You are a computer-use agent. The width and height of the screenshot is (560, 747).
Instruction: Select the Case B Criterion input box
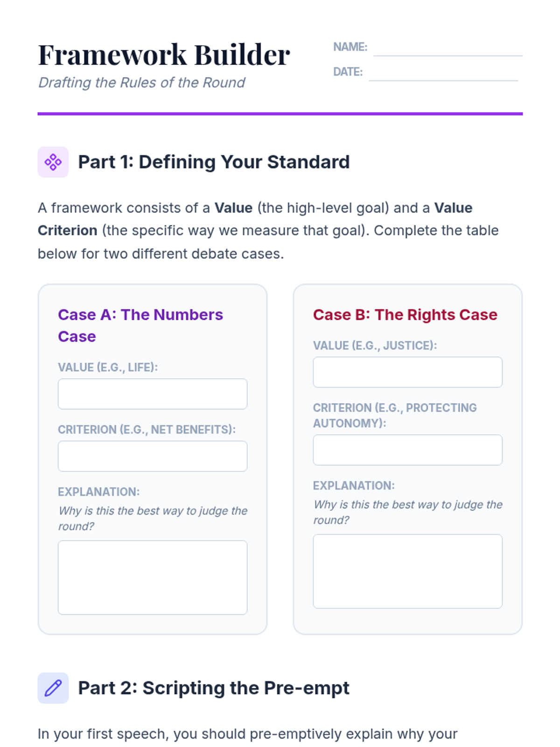point(407,450)
